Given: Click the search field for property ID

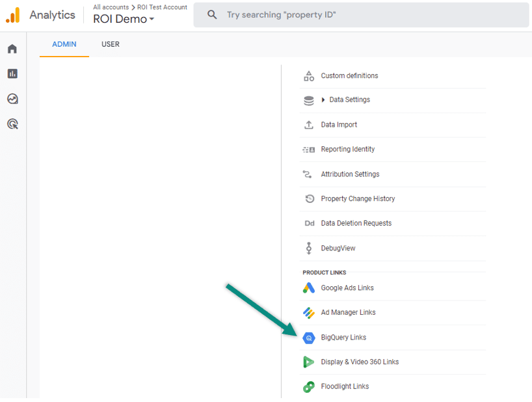Looking at the screenshot, I should pos(361,15).
